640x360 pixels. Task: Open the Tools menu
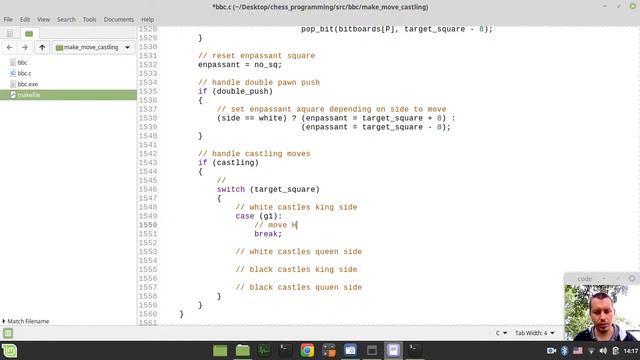(89, 19)
